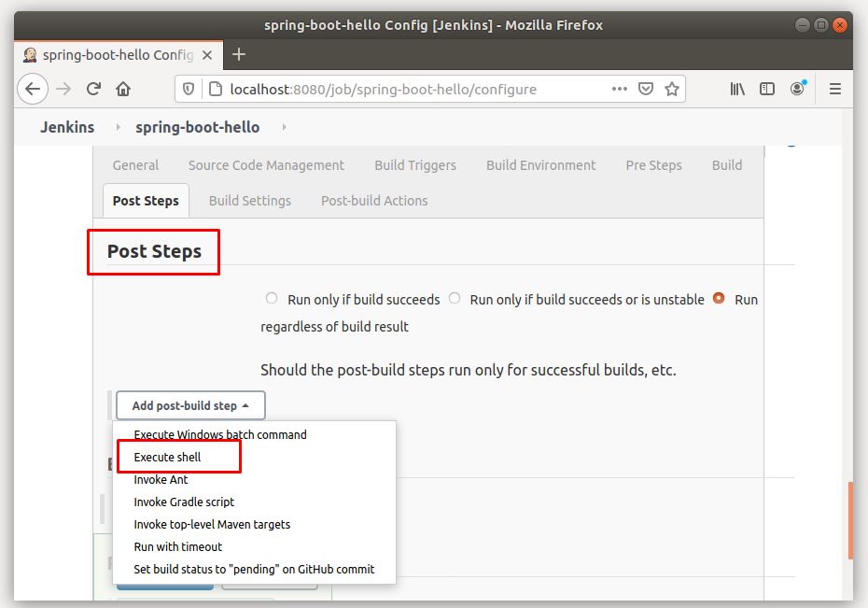This screenshot has width=868, height=608.
Task: Reload the Jenkins configure page
Action: click(x=93, y=89)
